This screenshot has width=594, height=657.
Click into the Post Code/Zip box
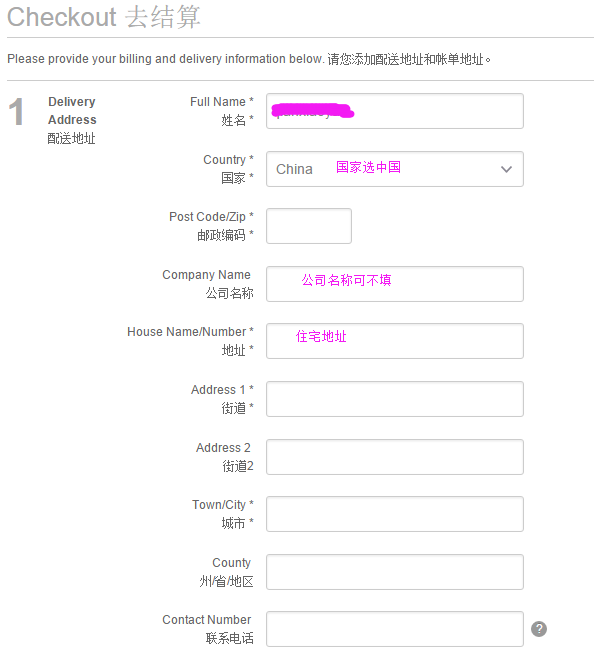(309, 226)
